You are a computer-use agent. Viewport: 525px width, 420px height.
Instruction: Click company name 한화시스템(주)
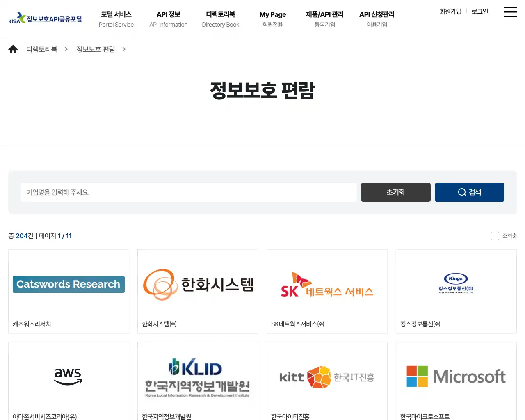[x=159, y=324]
